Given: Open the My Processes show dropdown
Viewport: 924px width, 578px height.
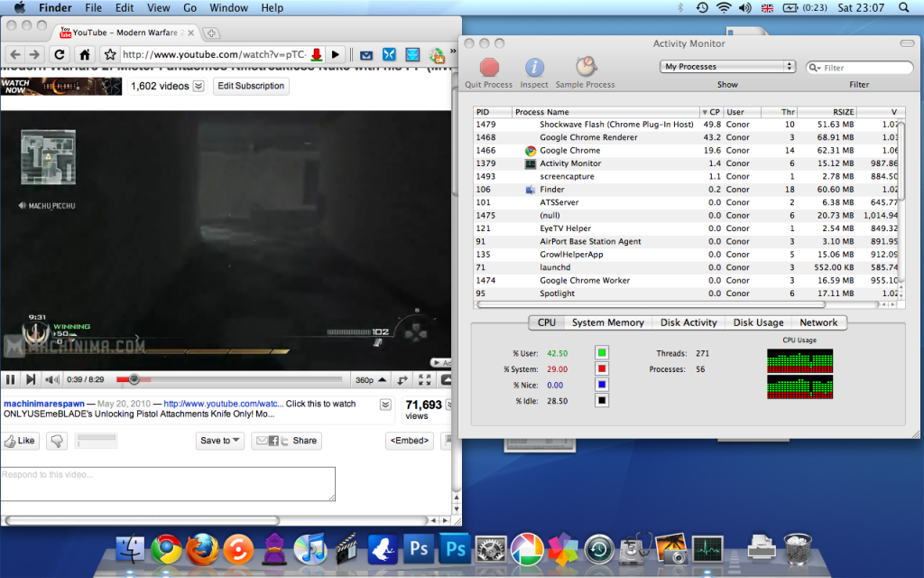Looking at the screenshot, I should coord(728,67).
